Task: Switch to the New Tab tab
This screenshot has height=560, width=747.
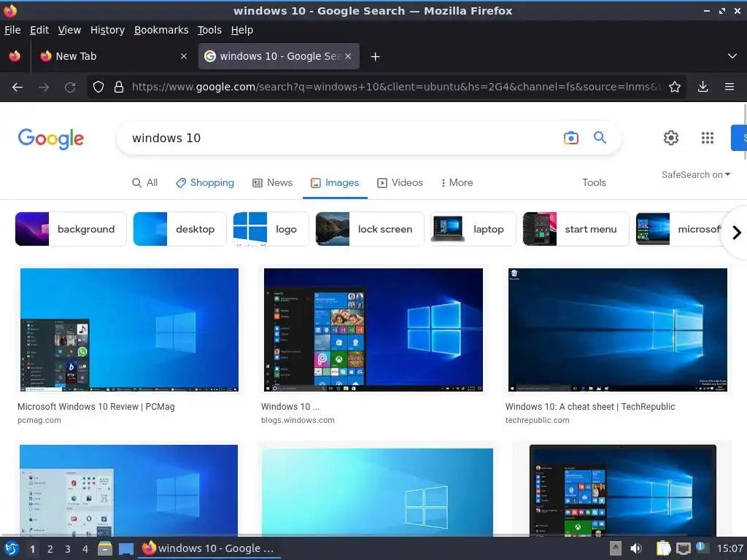Action: pos(112,56)
